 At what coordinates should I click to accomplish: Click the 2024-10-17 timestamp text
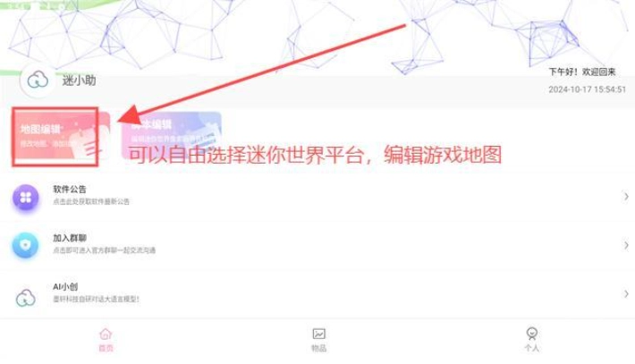coord(588,89)
